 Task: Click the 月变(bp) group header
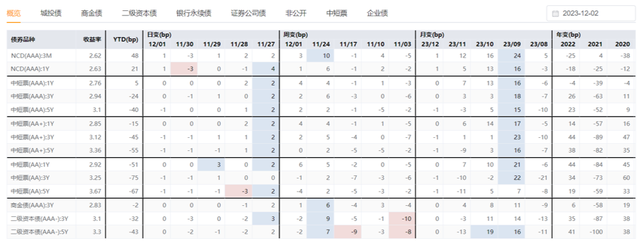[x=432, y=35]
